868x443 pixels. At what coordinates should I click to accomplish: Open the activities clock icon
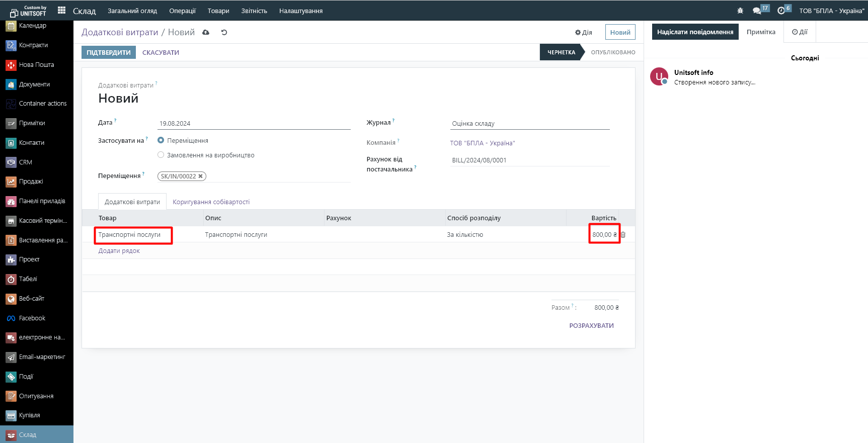pyautogui.click(x=781, y=11)
